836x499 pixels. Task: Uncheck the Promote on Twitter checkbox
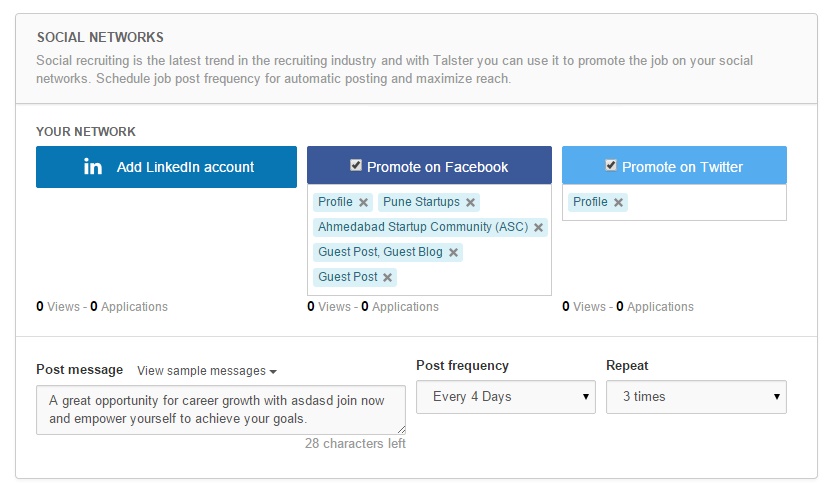[612, 166]
